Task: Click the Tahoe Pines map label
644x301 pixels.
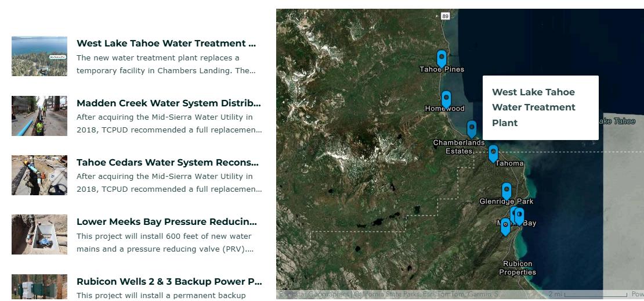Action: (x=442, y=70)
